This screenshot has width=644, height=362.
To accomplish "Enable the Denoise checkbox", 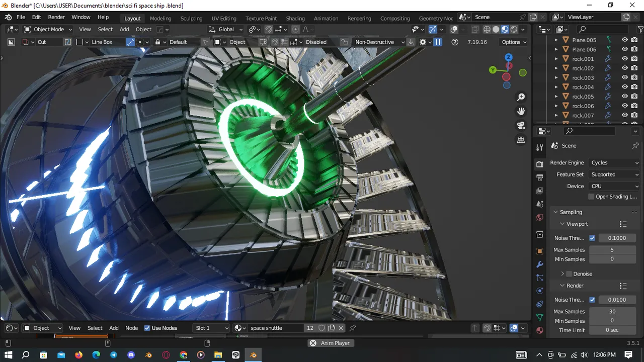I will pyautogui.click(x=569, y=274).
